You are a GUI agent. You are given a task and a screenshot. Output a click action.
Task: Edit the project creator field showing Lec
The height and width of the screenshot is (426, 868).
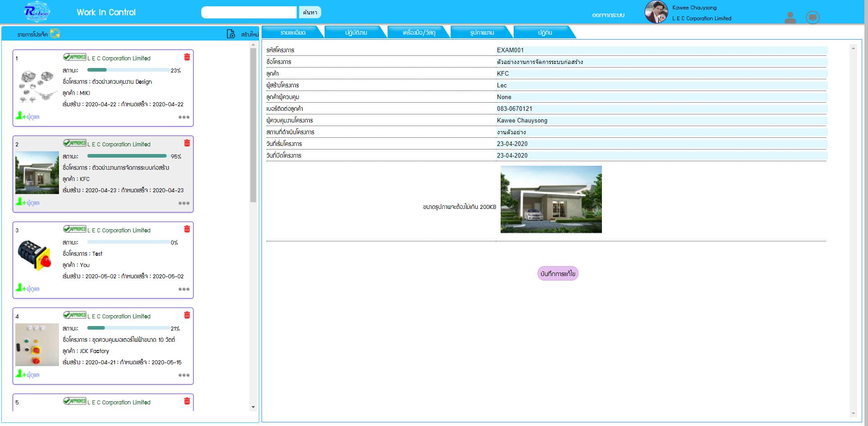662,85
